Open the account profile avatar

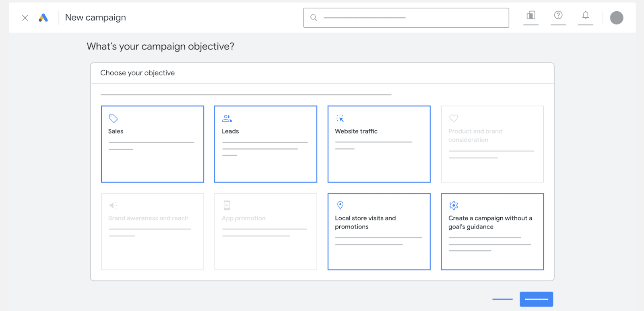click(616, 18)
